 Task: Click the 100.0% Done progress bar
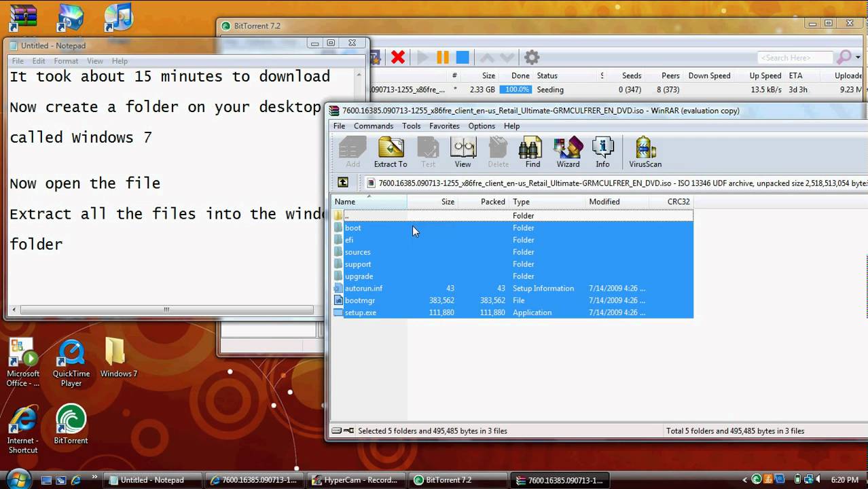click(516, 90)
